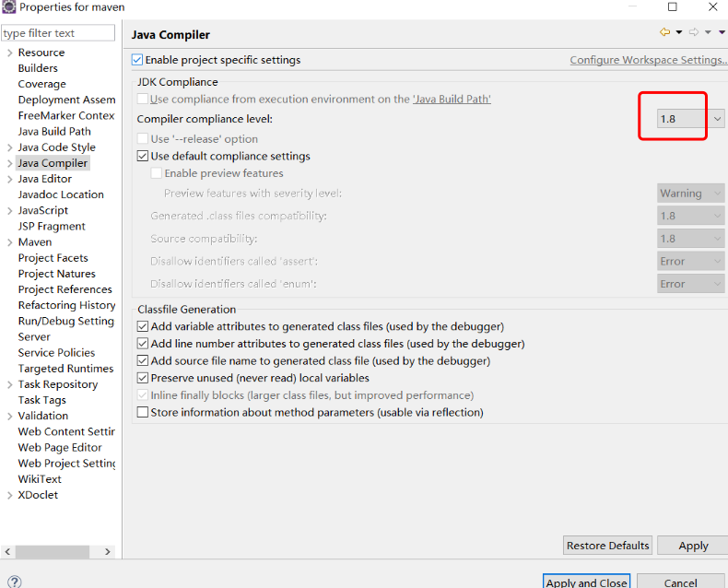Click tree horizontal scrollbar left arrow
Viewport: 728px width, 588px height.
(x=8, y=552)
